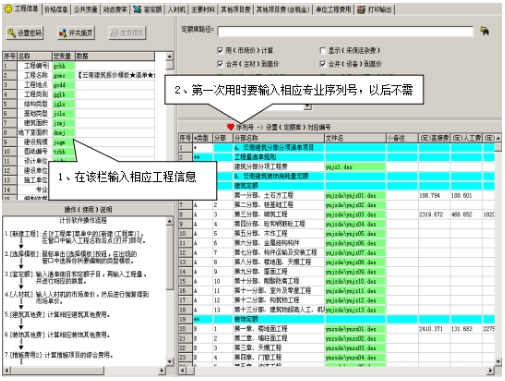Switch to the 人材机 tab
Viewport: 505px width, 381px height.
[x=176, y=10]
